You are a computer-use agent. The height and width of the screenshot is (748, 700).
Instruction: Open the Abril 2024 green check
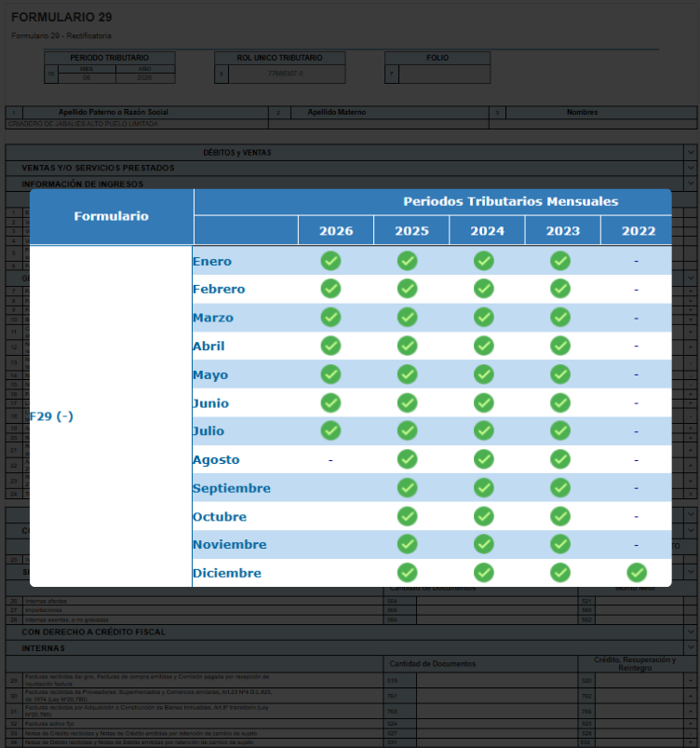(483, 346)
